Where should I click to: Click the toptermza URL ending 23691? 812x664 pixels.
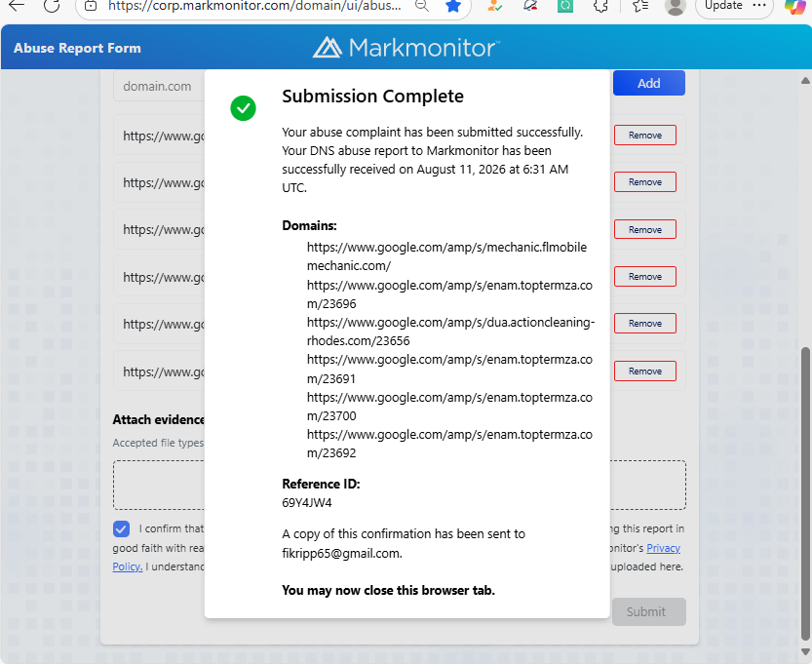(x=449, y=369)
